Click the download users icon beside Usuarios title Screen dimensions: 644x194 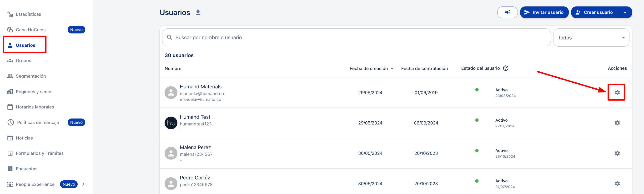pos(198,12)
